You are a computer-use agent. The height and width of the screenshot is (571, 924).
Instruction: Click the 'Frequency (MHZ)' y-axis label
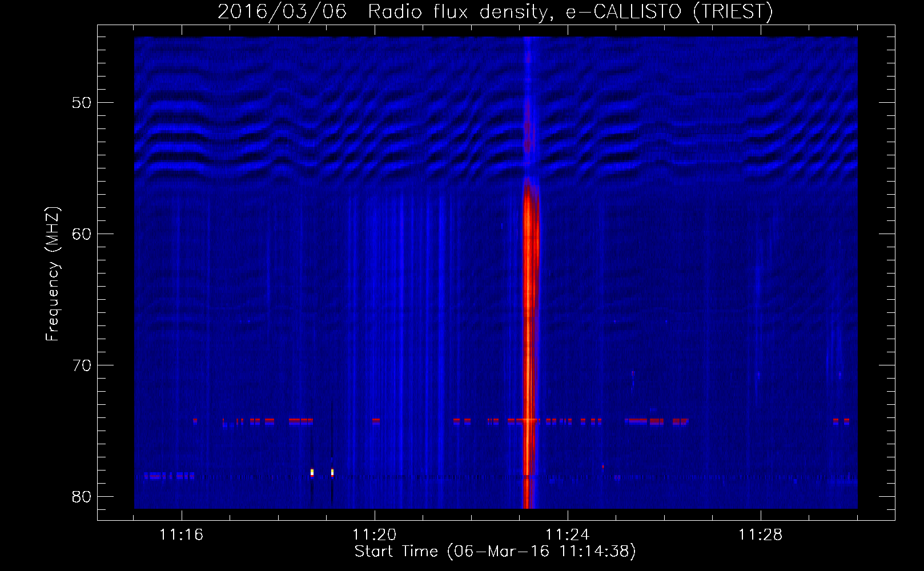point(53,274)
